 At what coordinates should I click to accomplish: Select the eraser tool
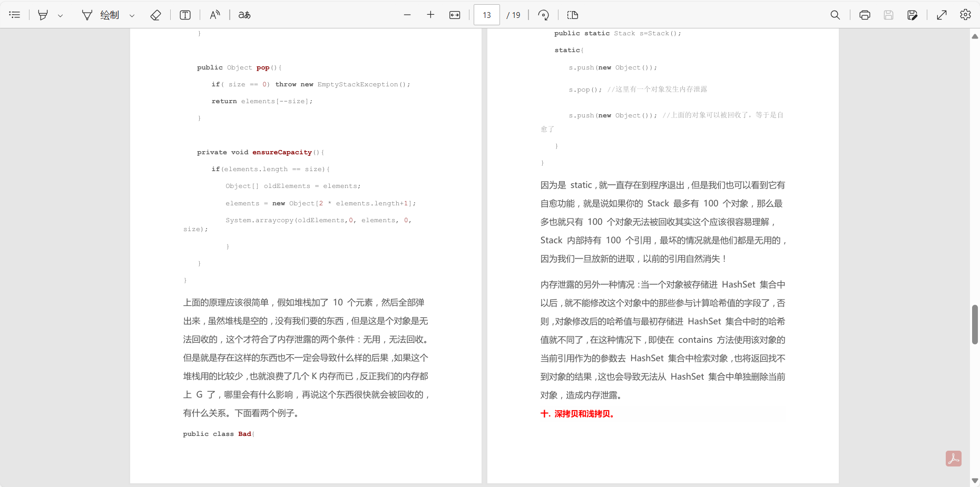155,15
